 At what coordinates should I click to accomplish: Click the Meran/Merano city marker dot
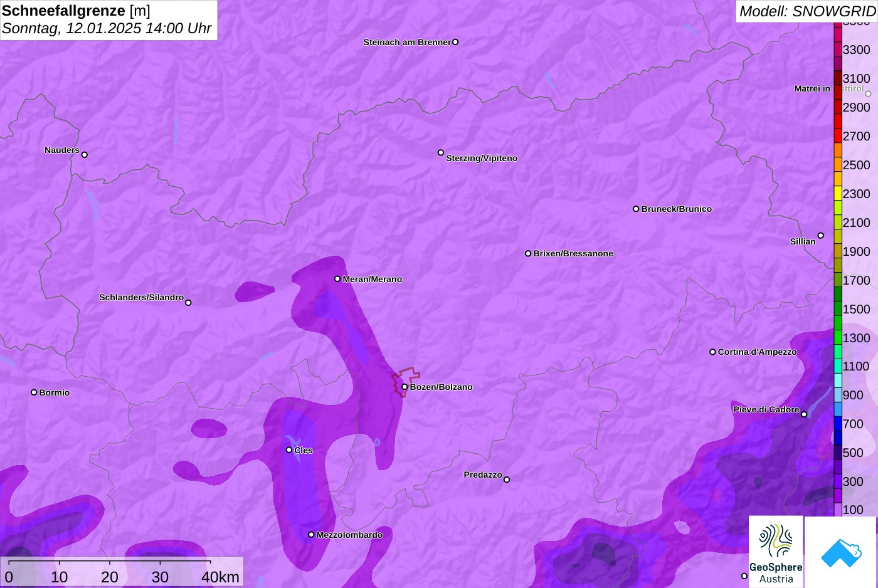pyautogui.click(x=337, y=279)
